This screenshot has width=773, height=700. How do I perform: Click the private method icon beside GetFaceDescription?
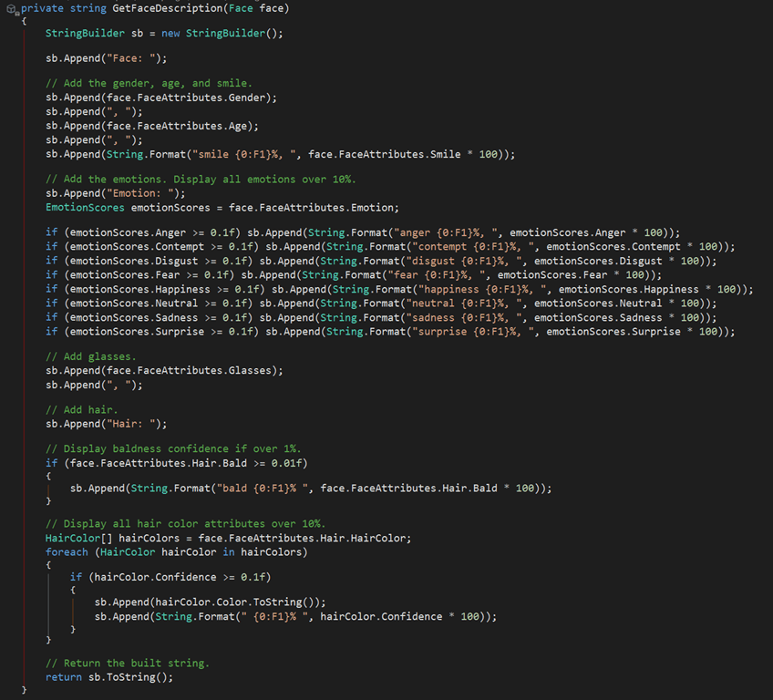[x=12, y=8]
